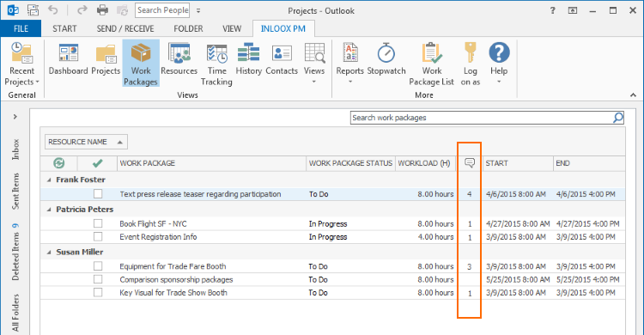Sort by WORK PACKAGE STATUS column
Screen dimensions: 644x335
(x=350, y=163)
